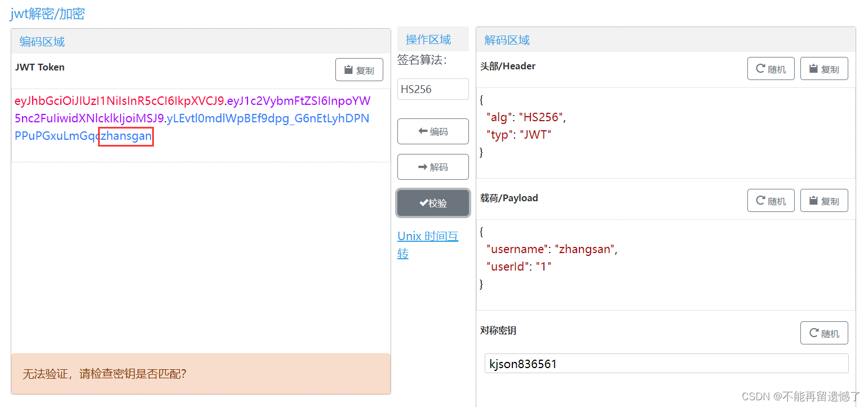Copy the JWT Token with 复制 button
The height and width of the screenshot is (407, 868).
(x=359, y=70)
